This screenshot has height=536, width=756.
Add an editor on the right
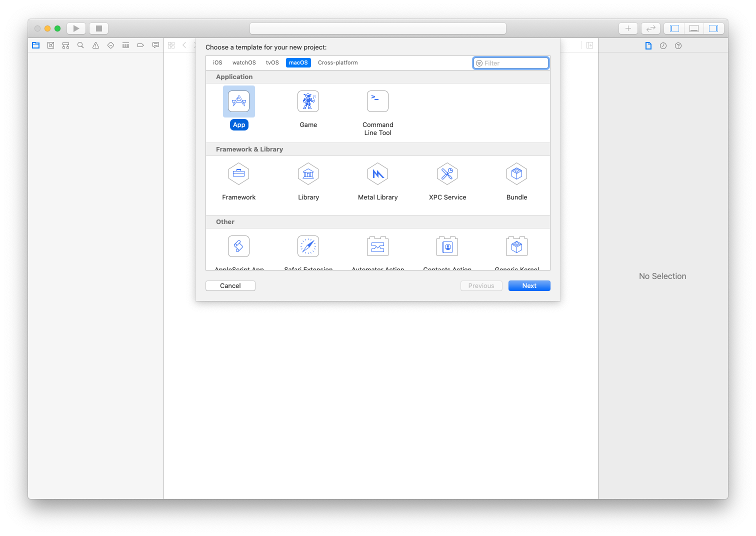[x=590, y=45]
